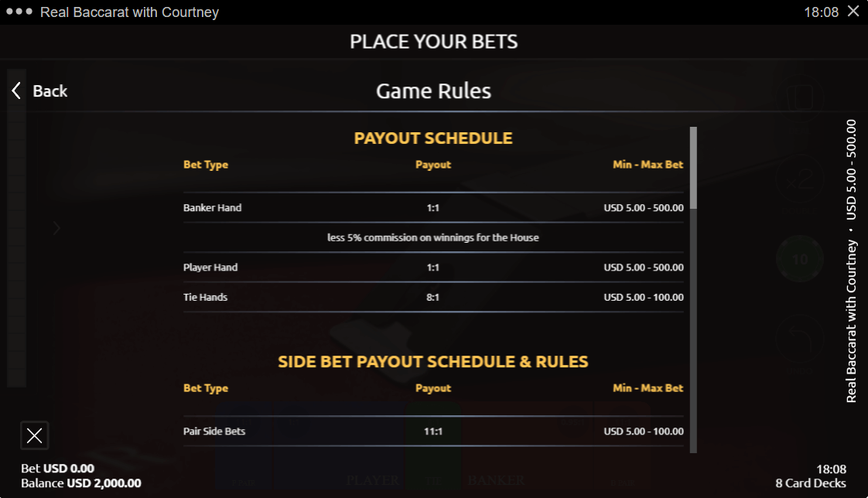Expand the statistics panel via right chevron
The width and height of the screenshot is (868, 498).
coord(56,228)
